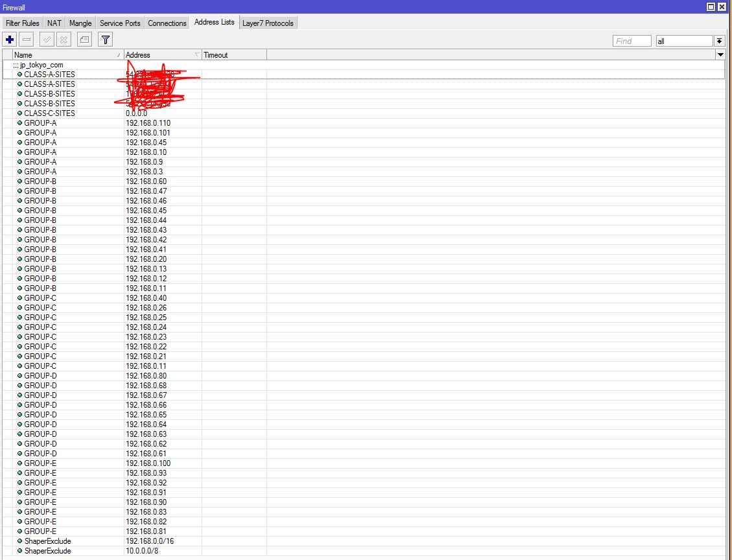This screenshot has width=732, height=560.
Task: Select the Address Lists tab
Action: click(214, 23)
